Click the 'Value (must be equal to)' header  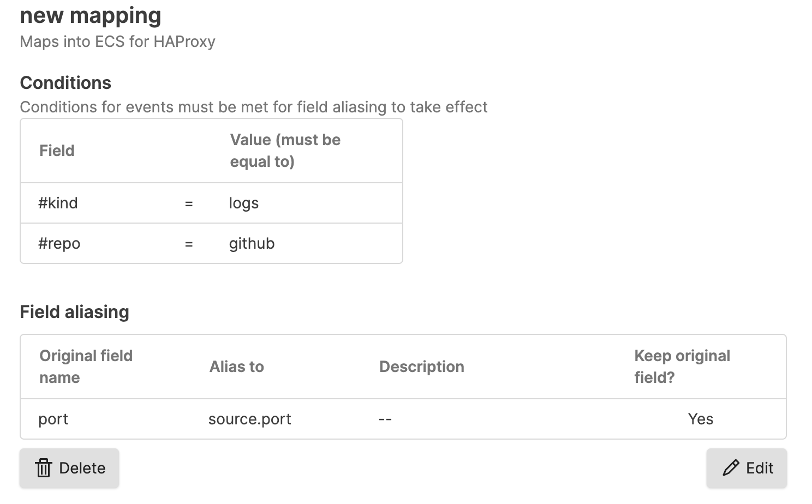click(x=284, y=151)
